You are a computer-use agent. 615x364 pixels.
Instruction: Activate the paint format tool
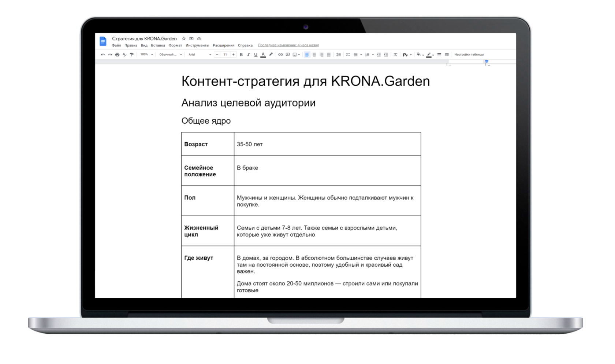(132, 55)
